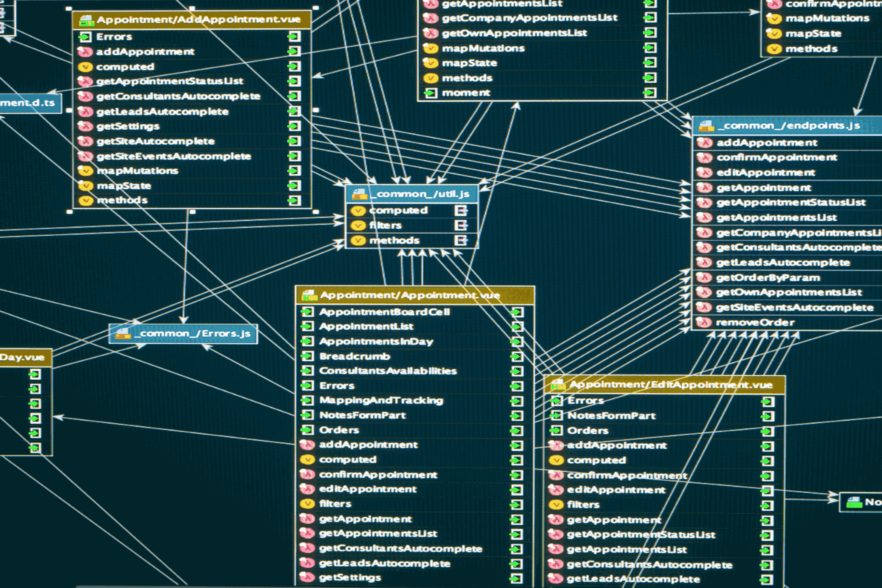Click the green port icon ending AddAppointment.vue's Errors row
Screen dimensions: 882x588
click(294, 36)
